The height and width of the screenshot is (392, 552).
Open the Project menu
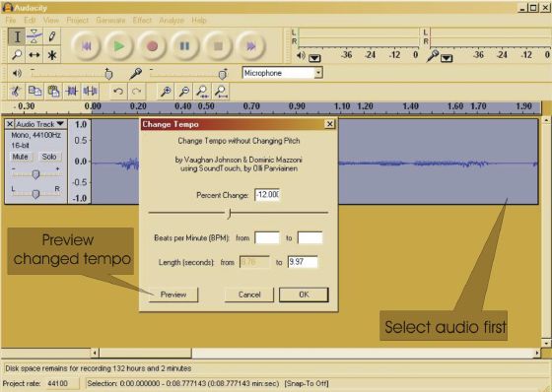coord(78,20)
